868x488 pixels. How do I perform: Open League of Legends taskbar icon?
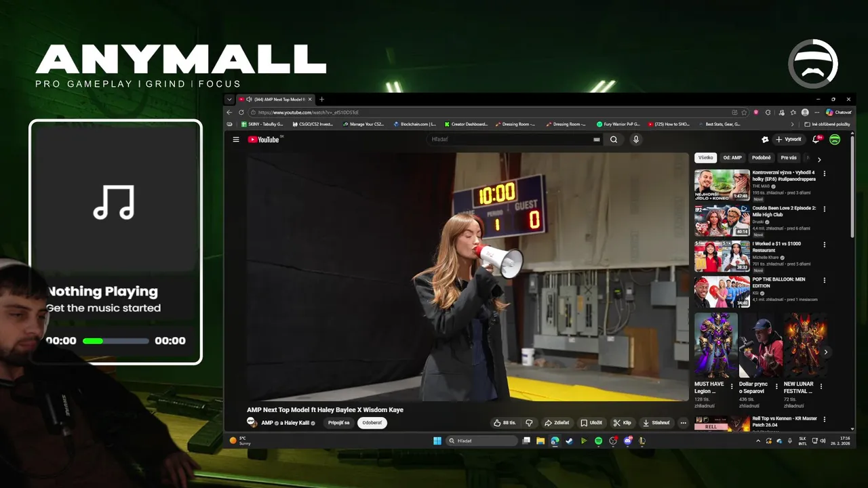tap(642, 441)
